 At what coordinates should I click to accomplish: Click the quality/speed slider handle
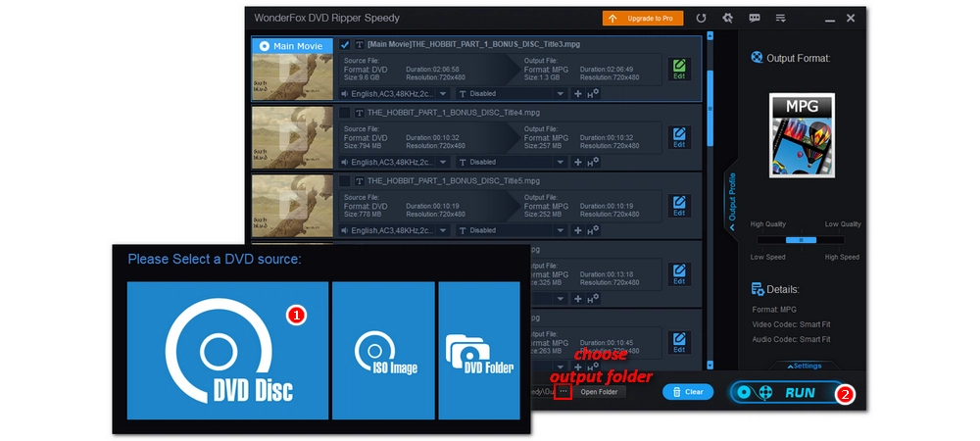point(801,240)
